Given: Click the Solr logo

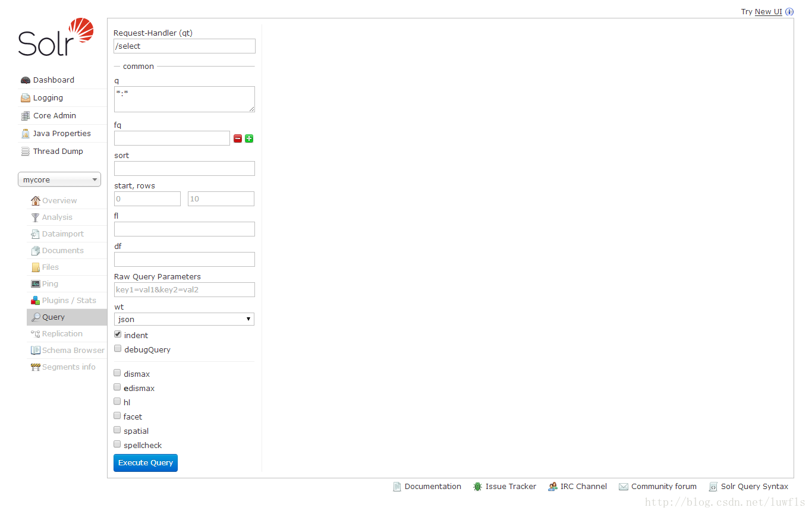Looking at the screenshot, I should (x=56, y=37).
